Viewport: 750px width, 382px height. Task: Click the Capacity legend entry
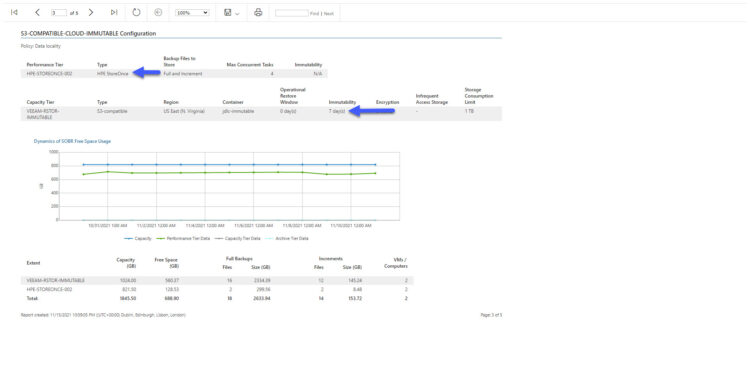click(138, 238)
